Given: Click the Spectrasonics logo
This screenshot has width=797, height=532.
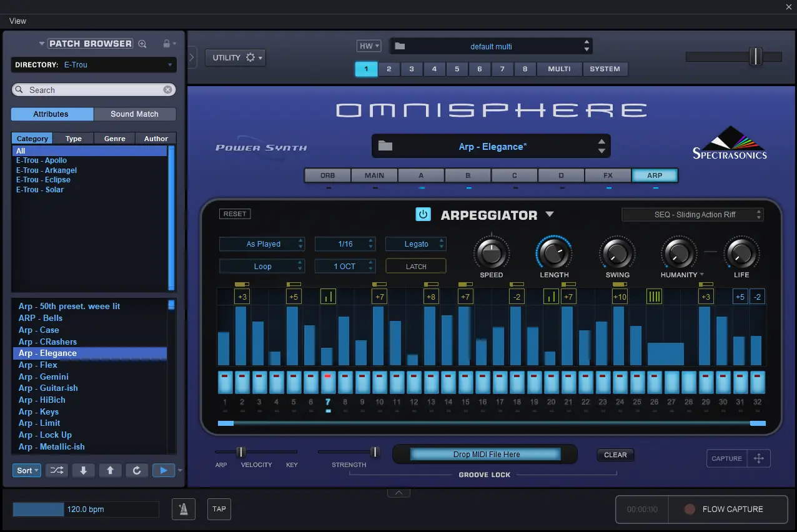Looking at the screenshot, I should click(x=730, y=143).
